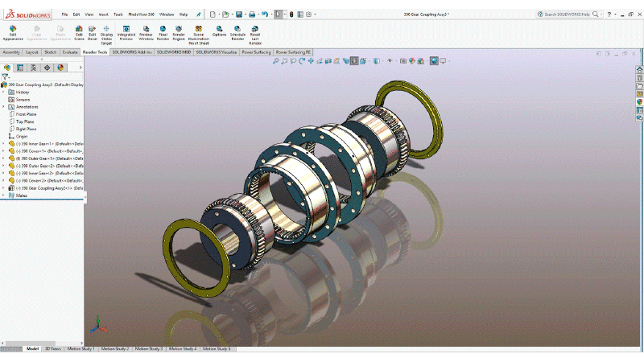Click the Save icon in the title bar
The image size is (644, 362).
238,14
